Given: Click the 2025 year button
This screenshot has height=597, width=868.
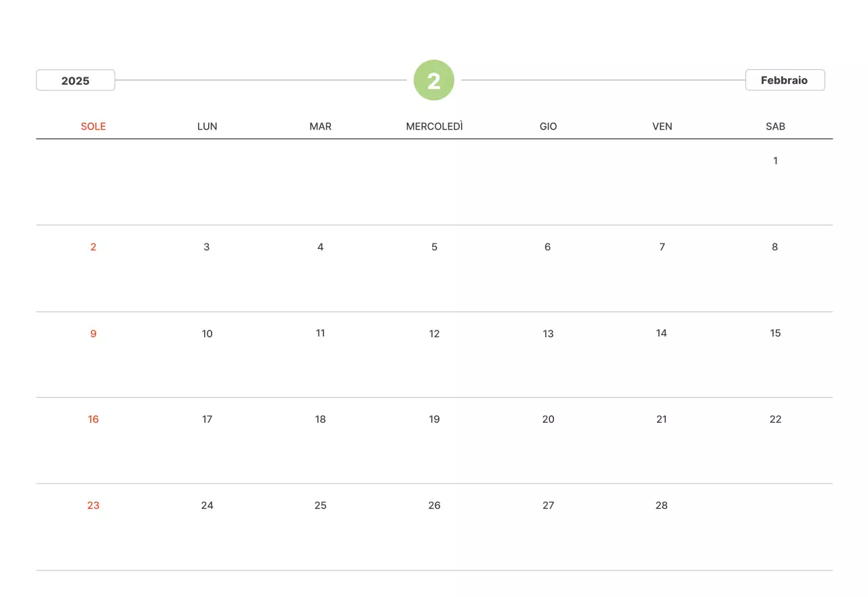Looking at the screenshot, I should click(x=75, y=80).
